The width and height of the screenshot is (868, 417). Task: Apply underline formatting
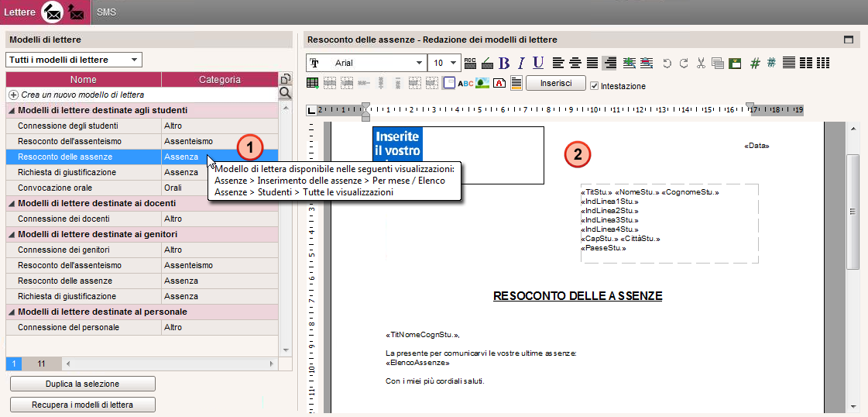tap(538, 63)
